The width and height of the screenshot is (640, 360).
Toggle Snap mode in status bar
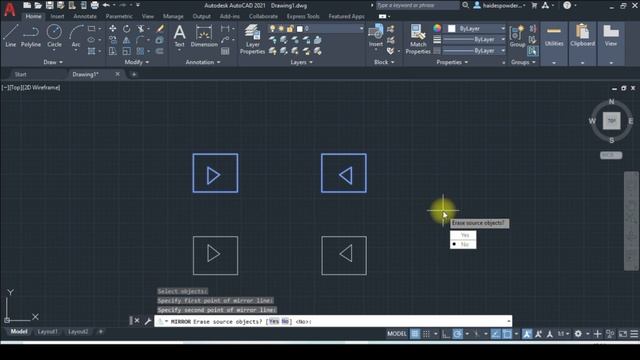click(x=426, y=334)
